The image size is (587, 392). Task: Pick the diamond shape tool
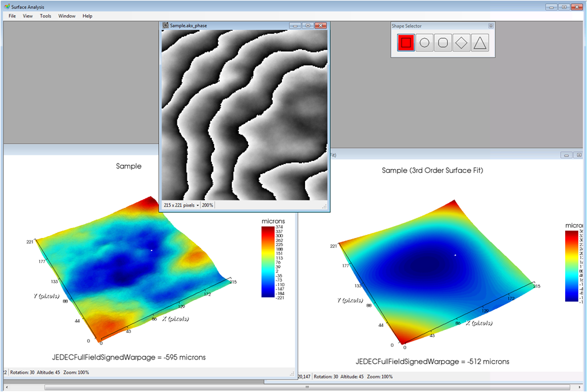[461, 43]
